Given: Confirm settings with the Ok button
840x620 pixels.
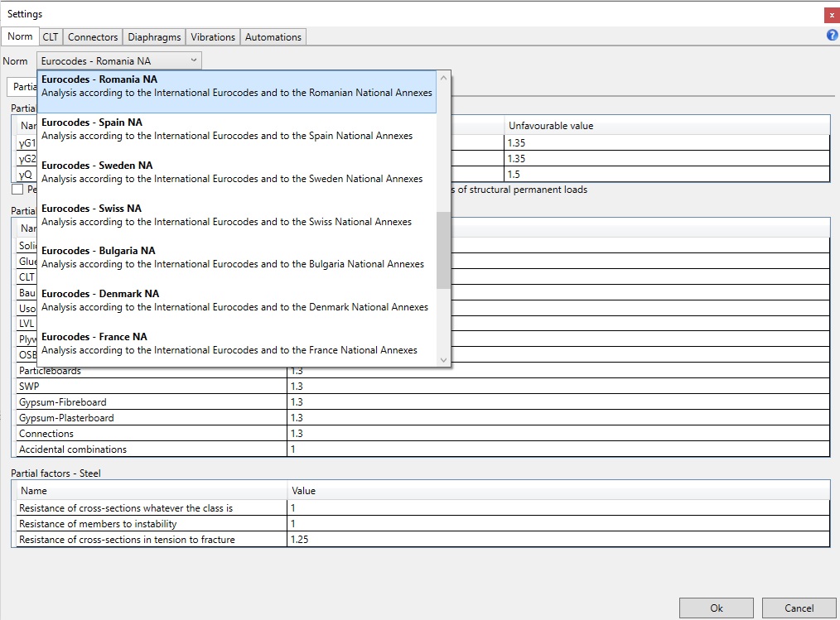Looking at the screenshot, I should pos(717,608).
